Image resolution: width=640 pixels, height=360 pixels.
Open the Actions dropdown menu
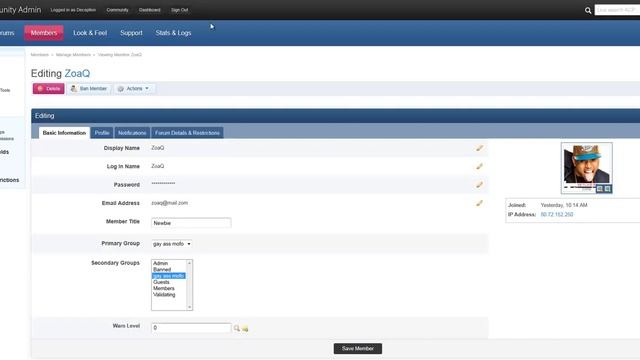[134, 89]
